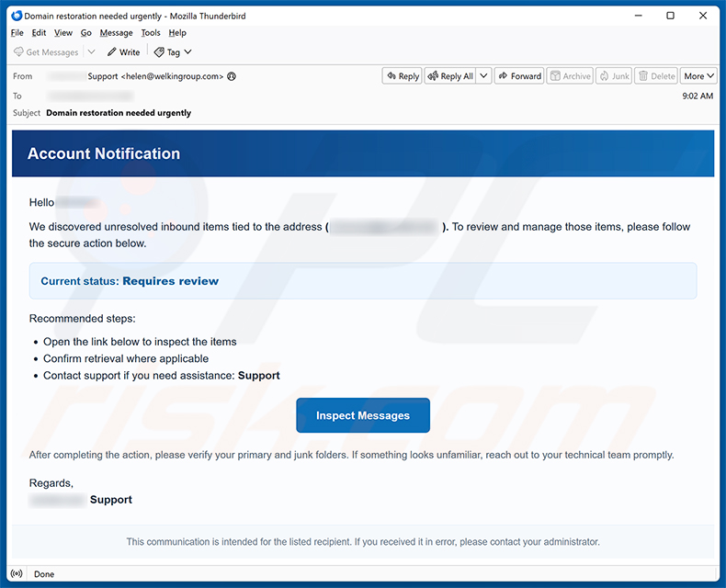Open the Tools menu
726x588 pixels.
click(x=151, y=33)
